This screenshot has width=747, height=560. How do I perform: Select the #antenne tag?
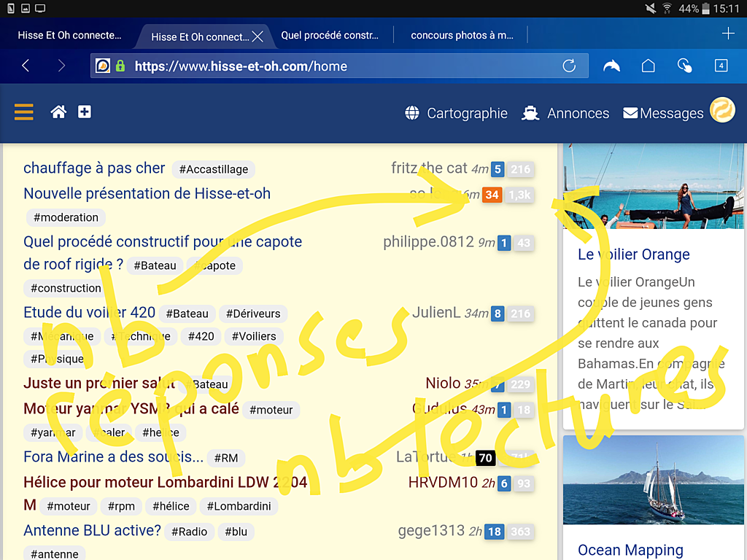pos(54,554)
